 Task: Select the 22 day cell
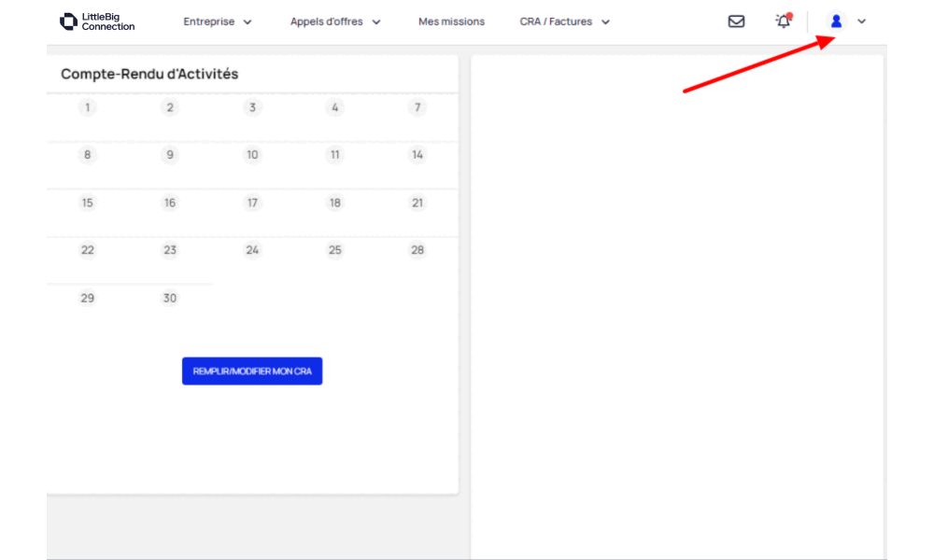click(88, 250)
